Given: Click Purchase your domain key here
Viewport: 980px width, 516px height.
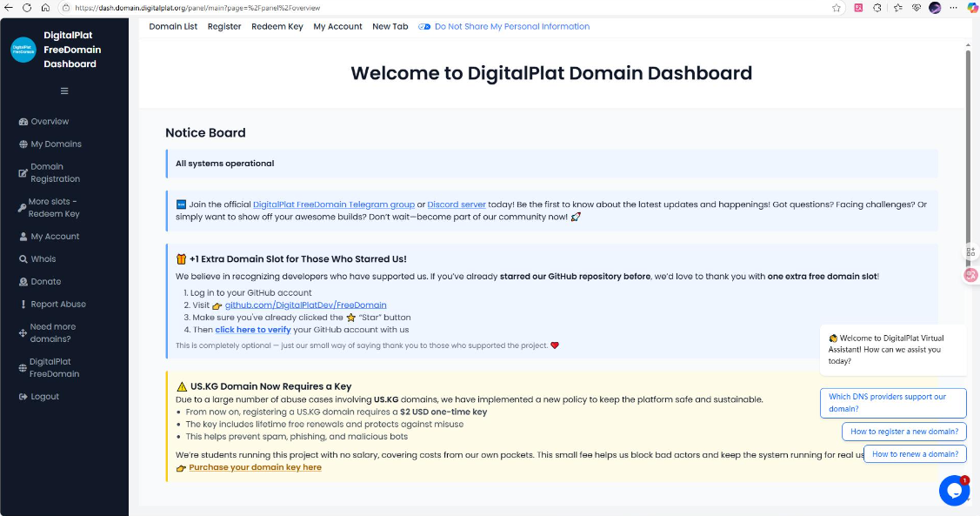Looking at the screenshot, I should [x=255, y=467].
